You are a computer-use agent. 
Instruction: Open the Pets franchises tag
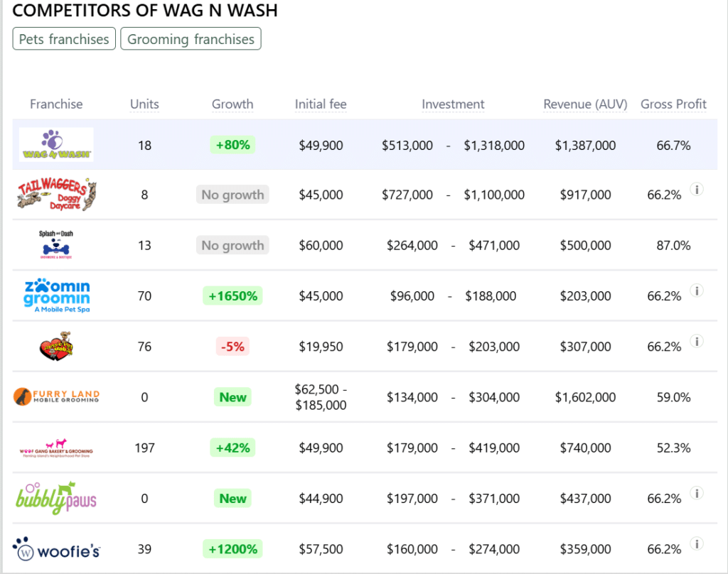(64, 39)
